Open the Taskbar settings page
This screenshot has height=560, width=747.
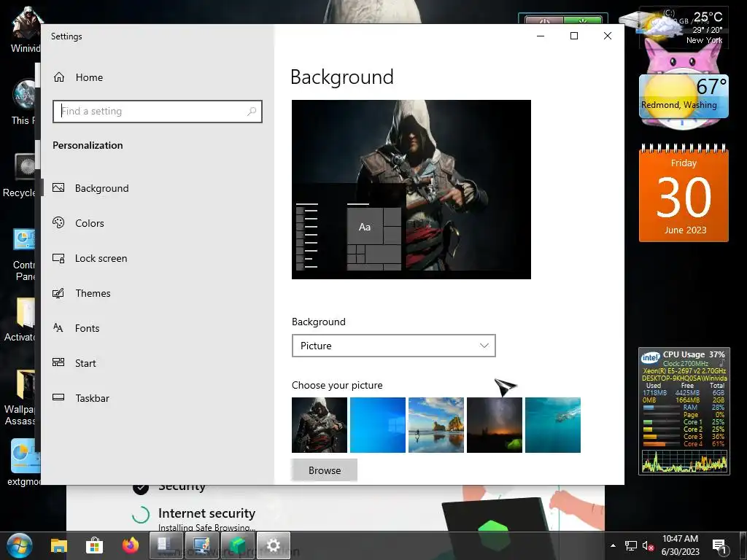pos(80,398)
